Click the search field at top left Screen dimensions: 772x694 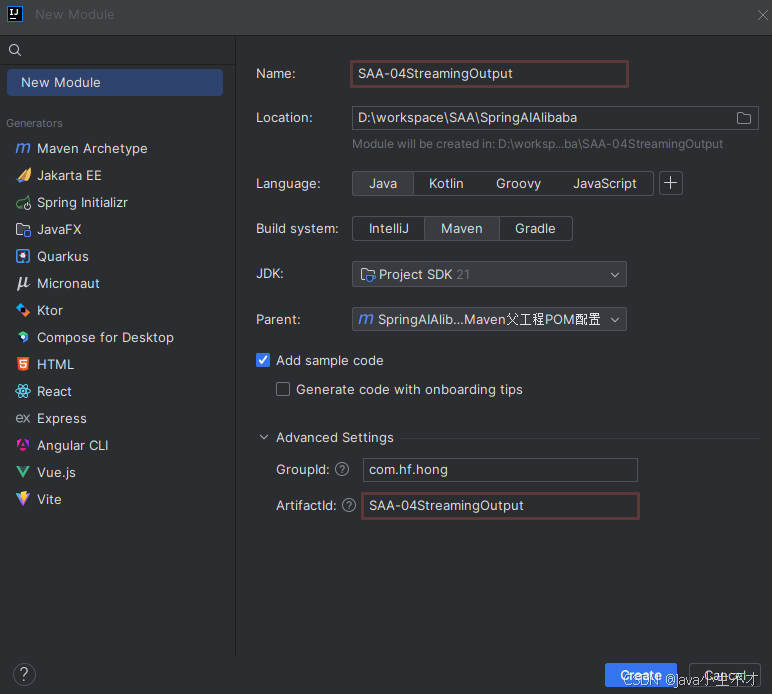pyautogui.click(x=117, y=50)
